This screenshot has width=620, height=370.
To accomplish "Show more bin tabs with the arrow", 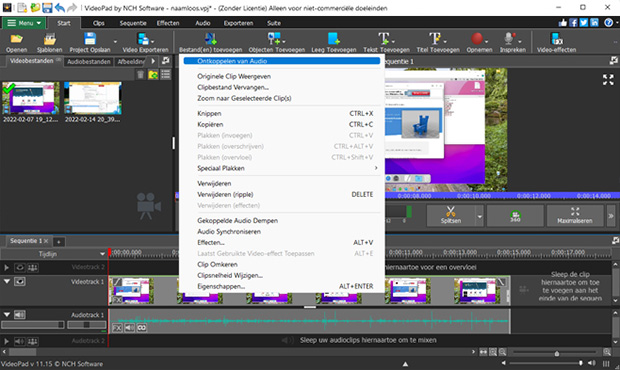I will (153, 61).
